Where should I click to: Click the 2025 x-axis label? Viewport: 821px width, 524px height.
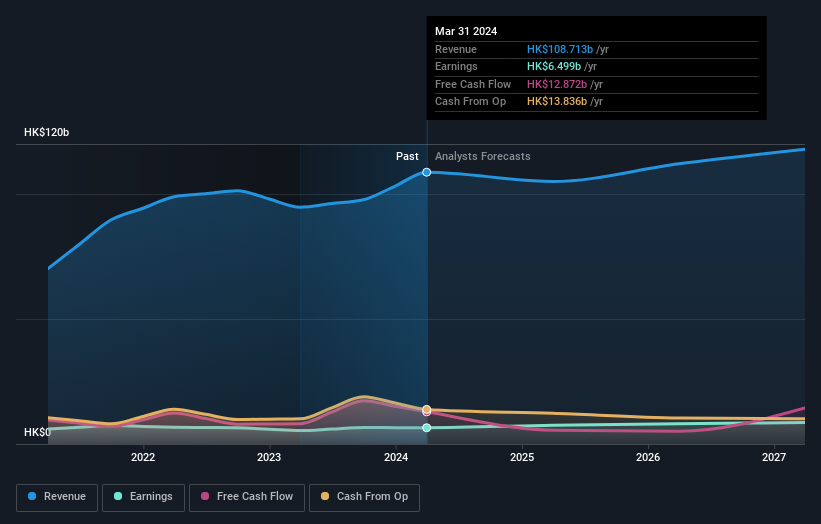click(522, 457)
